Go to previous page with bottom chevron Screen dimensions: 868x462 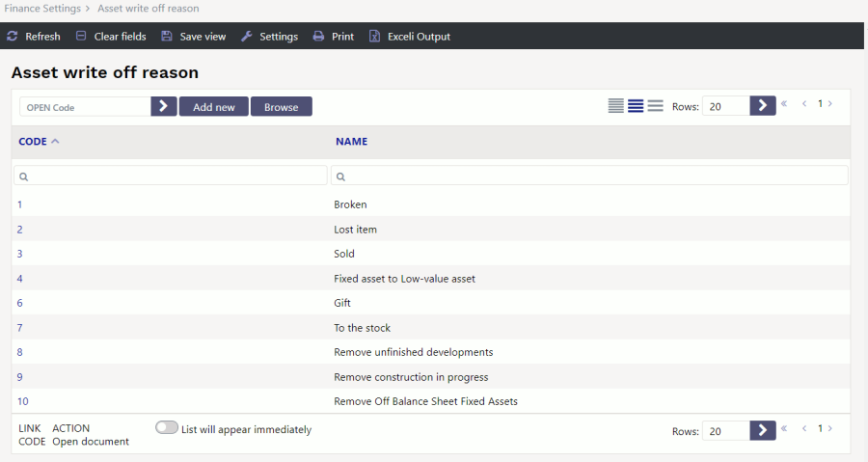click(x=804, y=428)
